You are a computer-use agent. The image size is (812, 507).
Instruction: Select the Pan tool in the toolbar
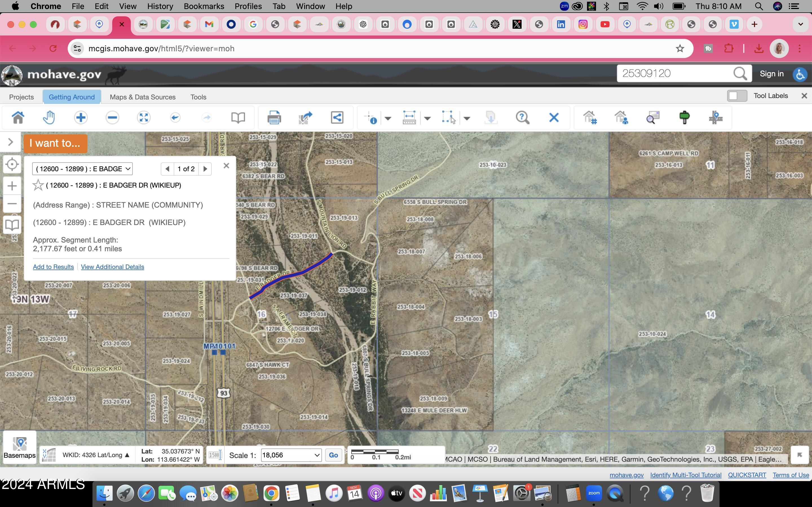pos(49,117)
